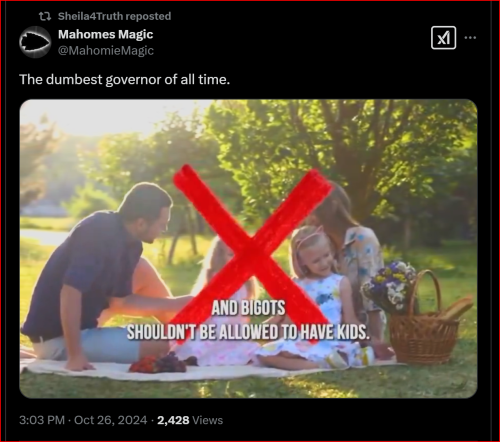Click the "AND BIGOTS" caption in video
Viewport: 500px width, 442px height.
[x=248, y=308]
